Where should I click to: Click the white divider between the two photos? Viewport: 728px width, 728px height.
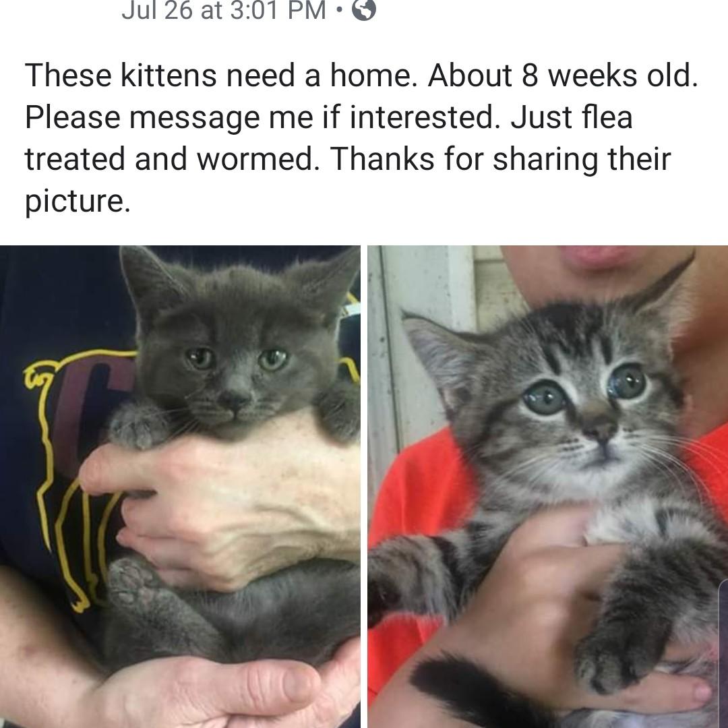pyautogui.click(x=364, y=486)
